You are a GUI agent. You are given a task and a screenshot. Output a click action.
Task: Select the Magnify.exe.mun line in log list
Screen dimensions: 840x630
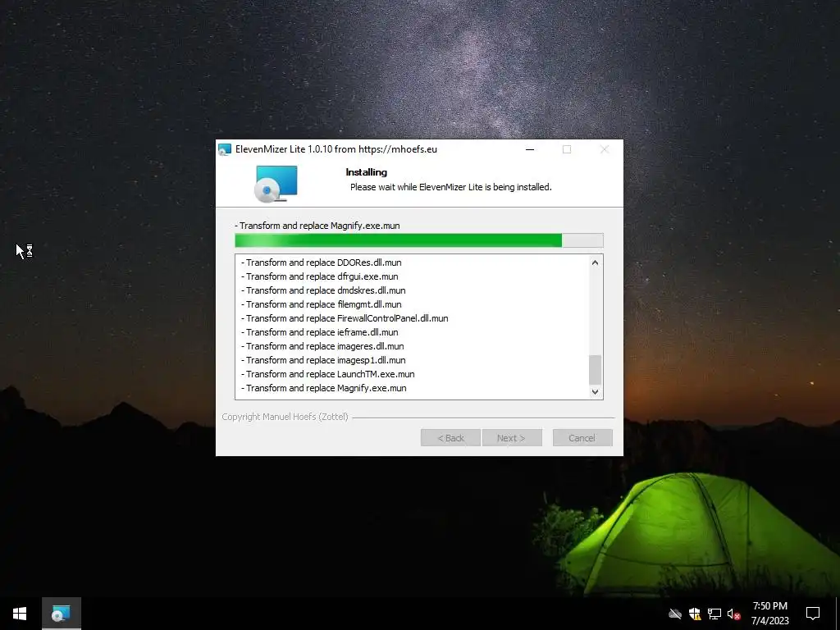click(324, 388)
